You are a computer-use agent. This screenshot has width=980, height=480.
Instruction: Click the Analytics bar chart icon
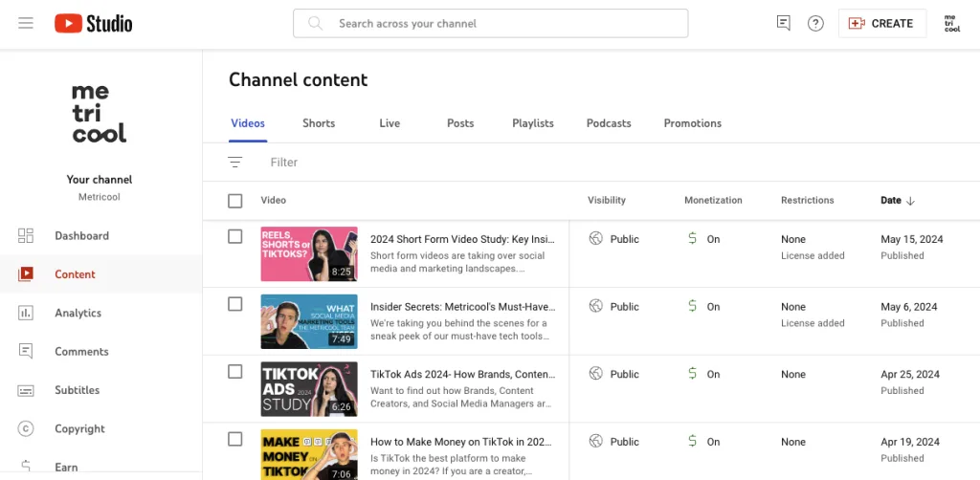pyautogui.click(x=26, y=313)
